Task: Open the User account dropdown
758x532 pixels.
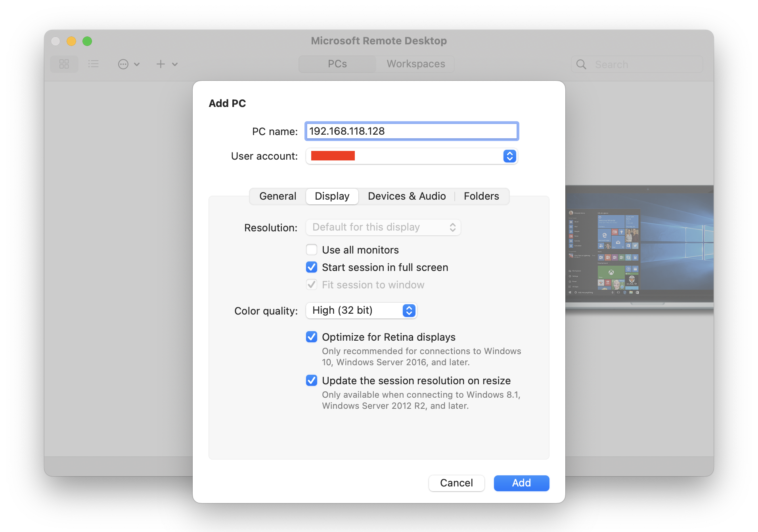Action: tap(412, 156)
